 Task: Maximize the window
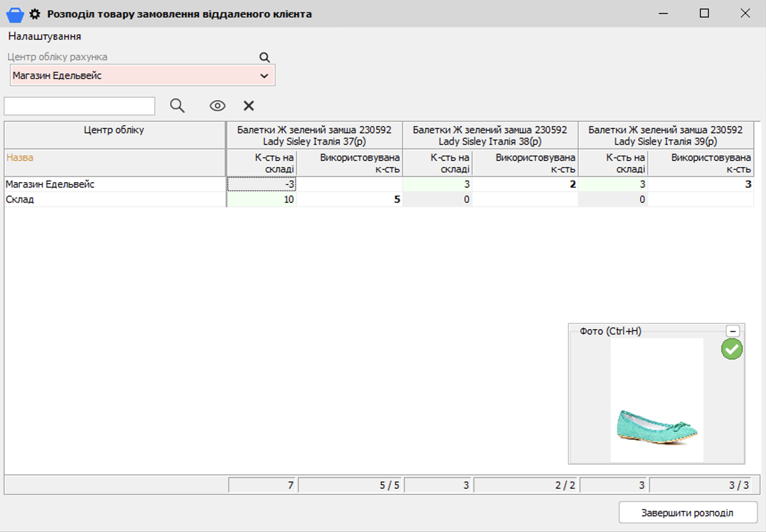pos(704,14)
